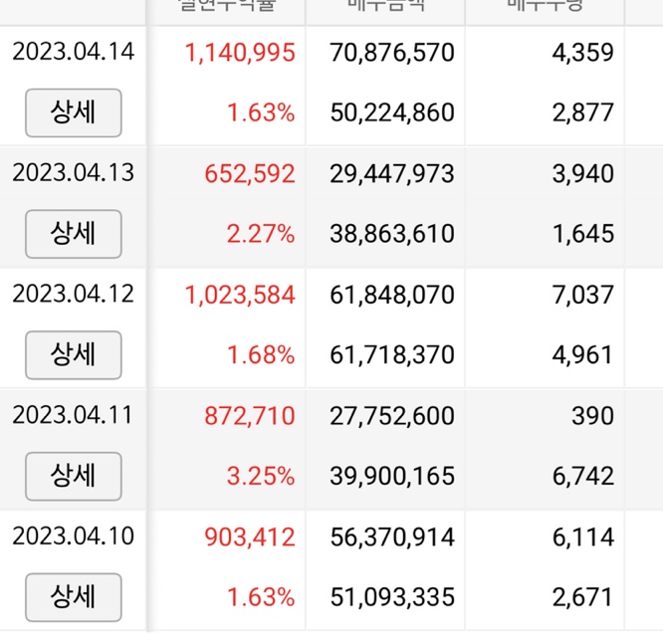Select the 2023.04.14 date cell
663x644 pixels.
[73, 52]
